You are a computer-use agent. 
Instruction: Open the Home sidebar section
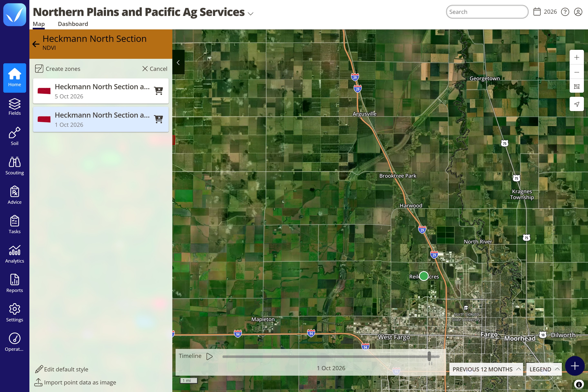[14, 78]
